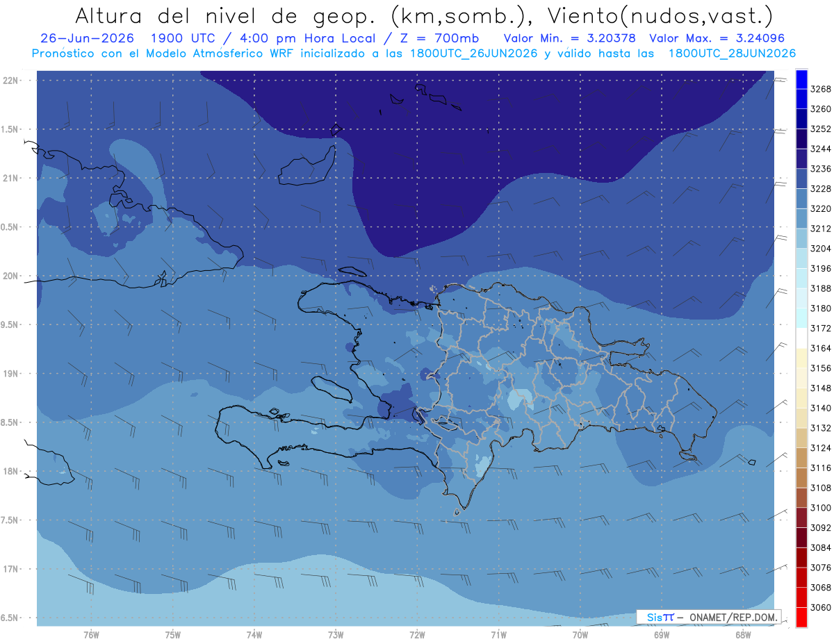
Task: Click colorbar value 3268
Action: point(821,89)
